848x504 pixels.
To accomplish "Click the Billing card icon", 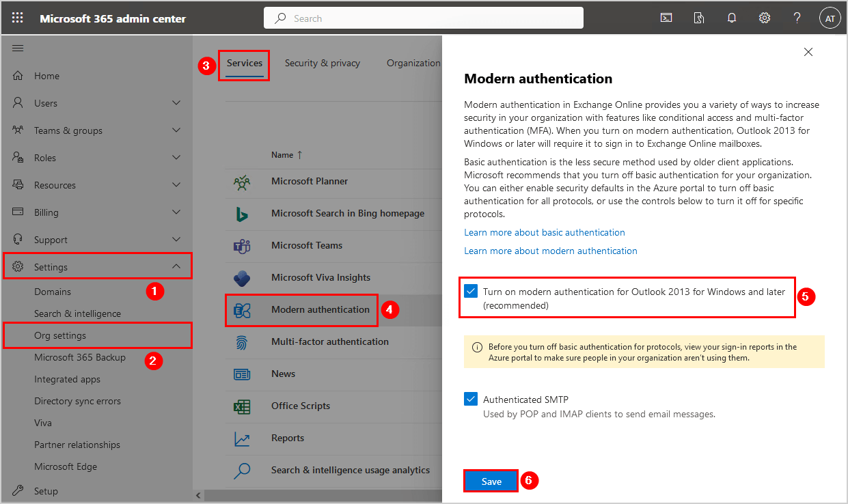I will (18, 212).
